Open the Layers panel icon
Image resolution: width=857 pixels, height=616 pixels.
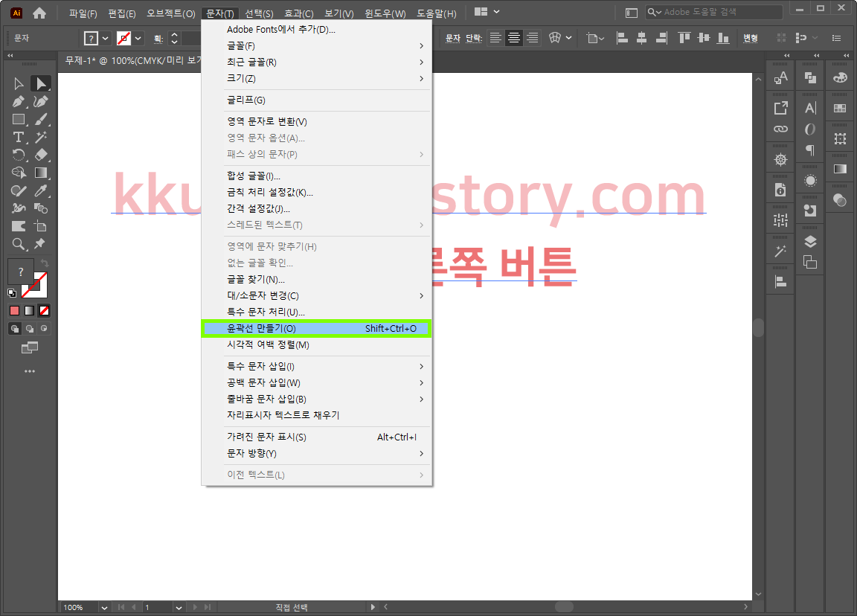tap(810, 242)
